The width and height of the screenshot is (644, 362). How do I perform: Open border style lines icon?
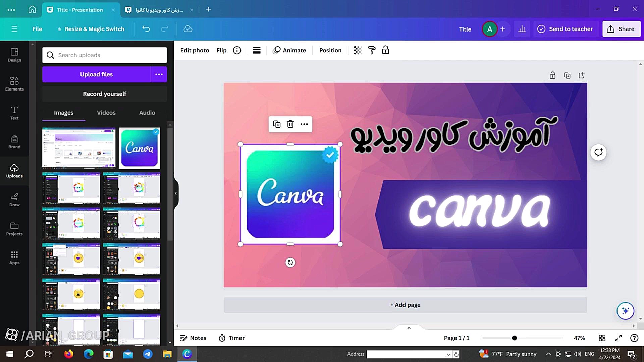[x=257, y=50]
